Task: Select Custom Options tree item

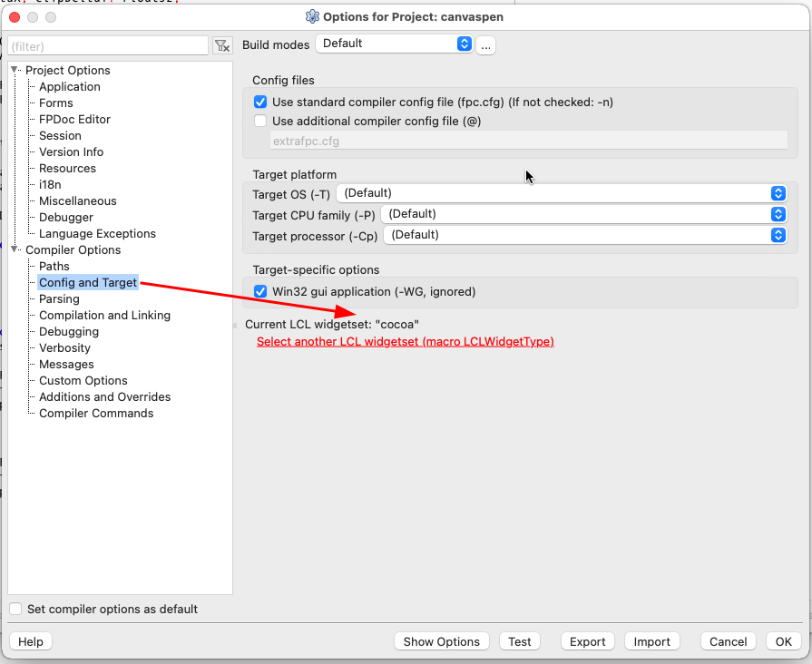Action: point(83,380)
